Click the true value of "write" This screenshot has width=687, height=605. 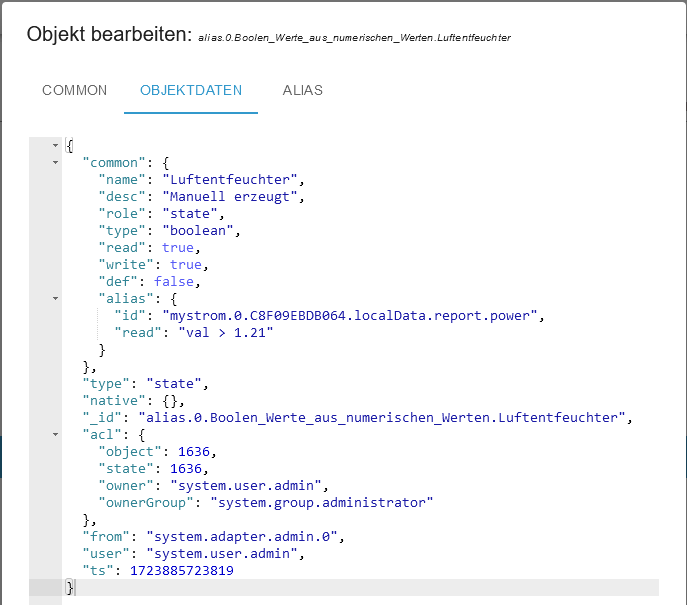[186, 264]
